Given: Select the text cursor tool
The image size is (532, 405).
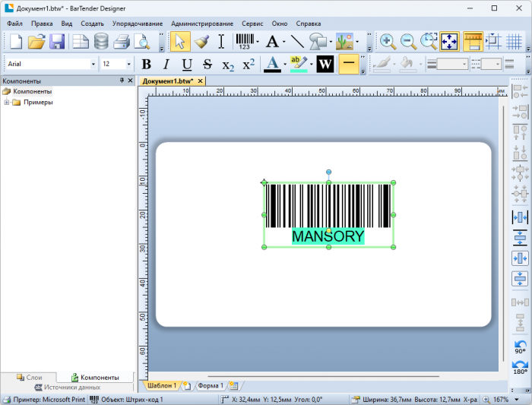Looking at the screenshot, I should point(221,42).
